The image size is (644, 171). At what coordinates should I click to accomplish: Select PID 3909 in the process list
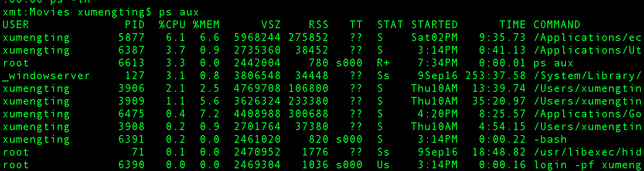(x=132, y=101)
